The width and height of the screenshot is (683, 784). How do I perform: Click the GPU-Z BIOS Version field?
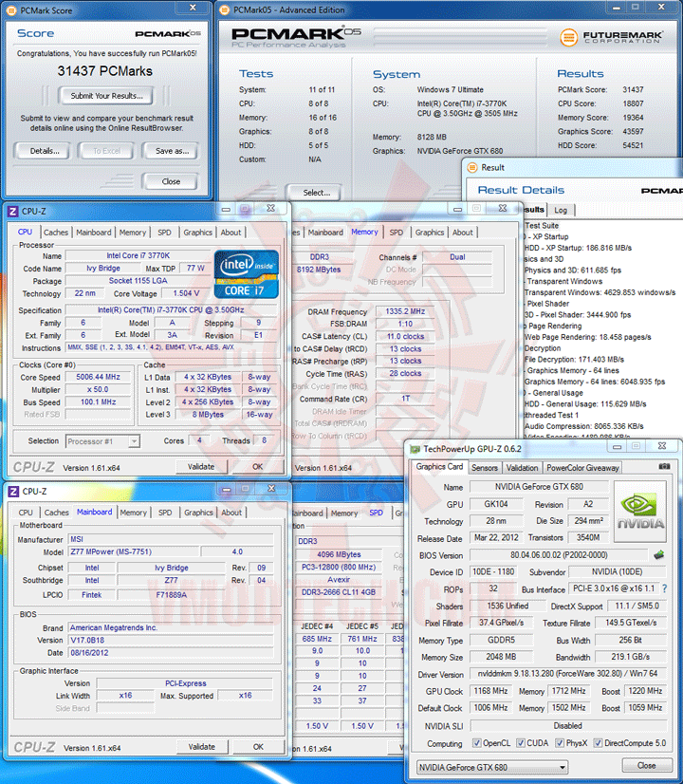[559, 555]
